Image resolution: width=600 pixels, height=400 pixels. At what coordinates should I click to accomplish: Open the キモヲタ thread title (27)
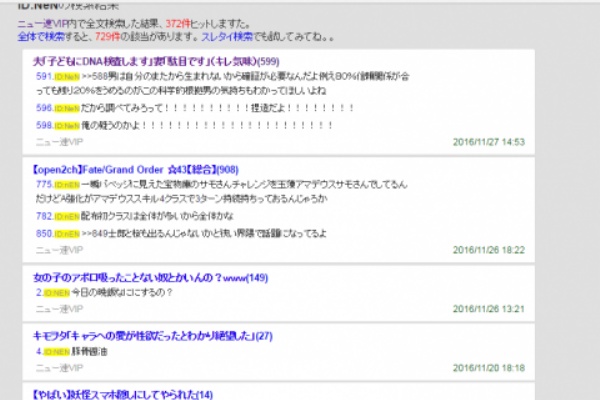(x=153, y=336)
